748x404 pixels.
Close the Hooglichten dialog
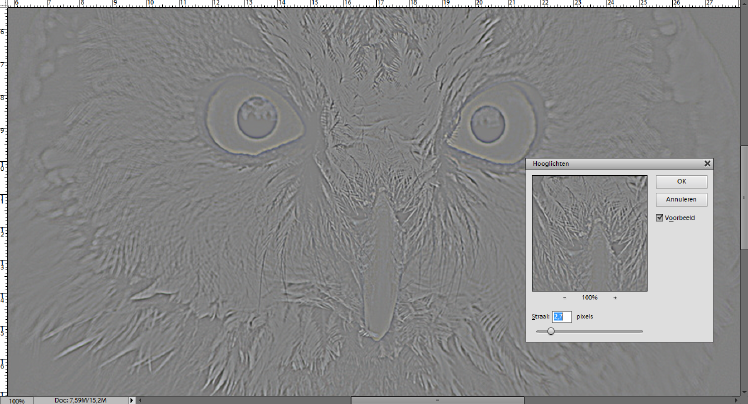point(707,164)
